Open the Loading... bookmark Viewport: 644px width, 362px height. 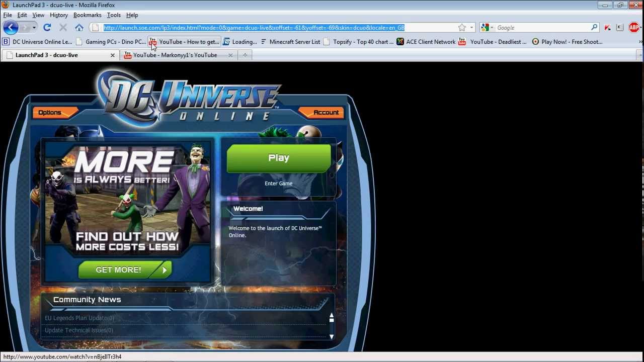click(x=240, y=42)
